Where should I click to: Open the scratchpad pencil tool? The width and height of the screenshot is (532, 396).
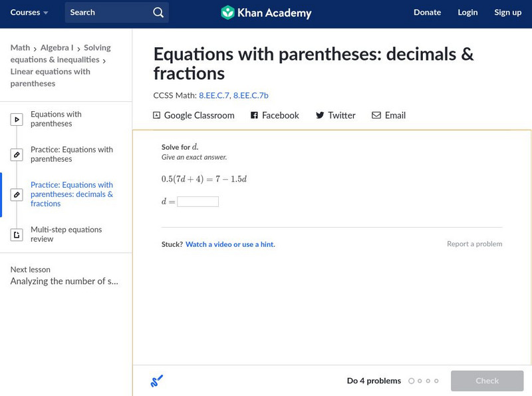(x=157, y=381)
